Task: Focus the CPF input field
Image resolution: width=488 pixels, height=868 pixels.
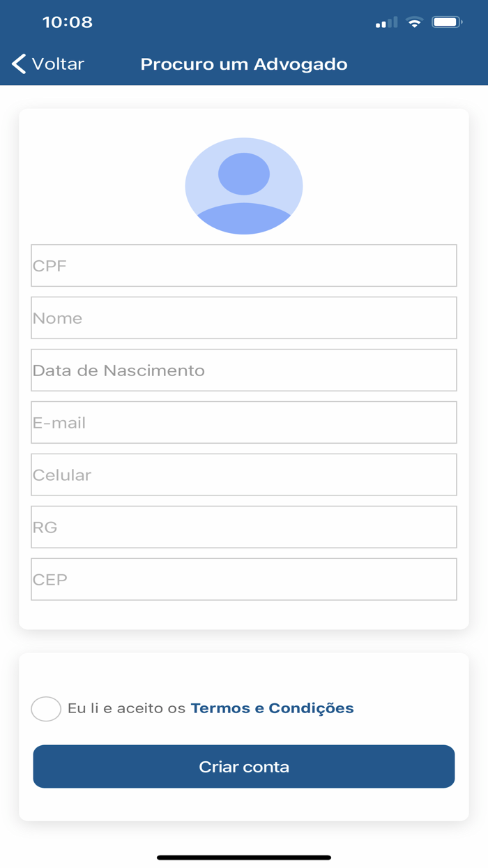Action: (244, 266)
